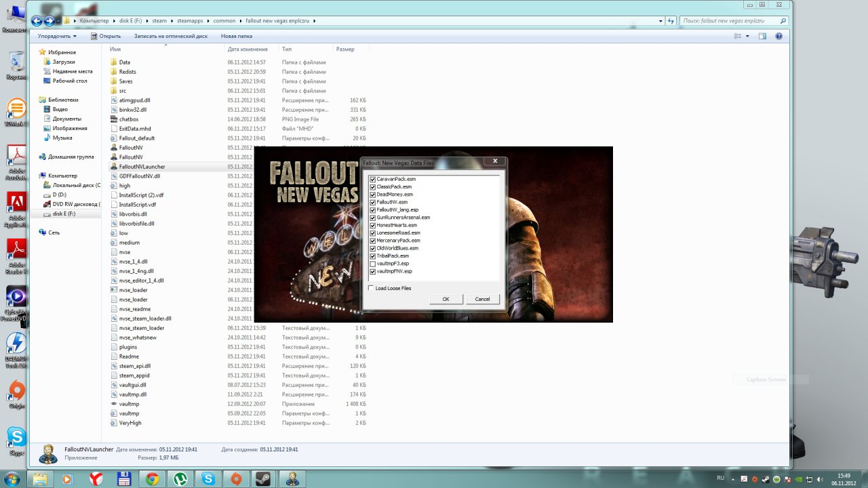Image resolution: width=868 pixels, height=488 pixels.
Task: Open Fallout Vault Boy taskbar icon
Action: (x=293, y=479)
